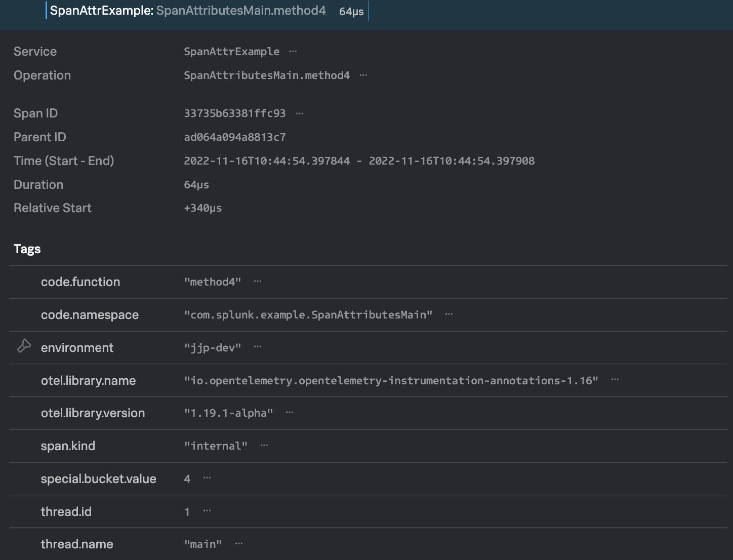Select the span start time 2022-11-16T10:44:54.397844
This screenshot has width=733, height=560.
click(x=267, y=161)
